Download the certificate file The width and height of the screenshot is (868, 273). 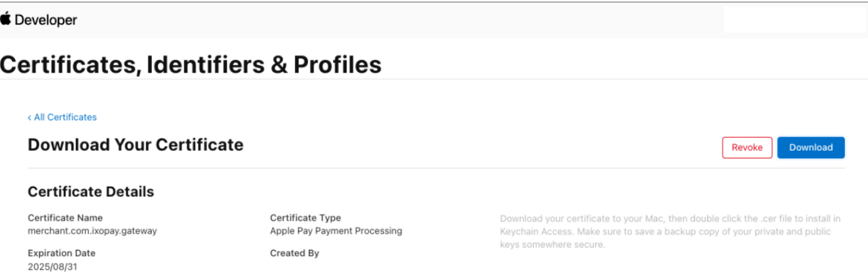pos(810,147)
